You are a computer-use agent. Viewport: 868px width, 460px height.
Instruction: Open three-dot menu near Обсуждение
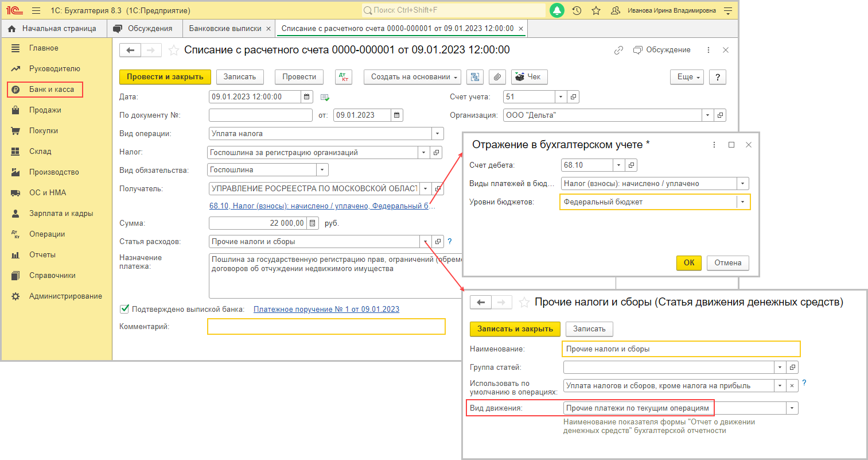tap(709, 51)
